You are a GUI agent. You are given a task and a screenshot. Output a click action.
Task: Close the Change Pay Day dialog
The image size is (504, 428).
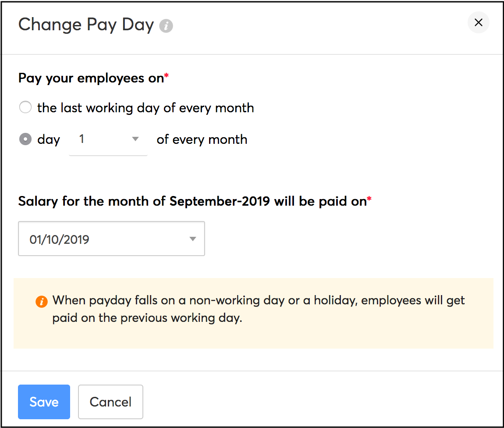478,23
